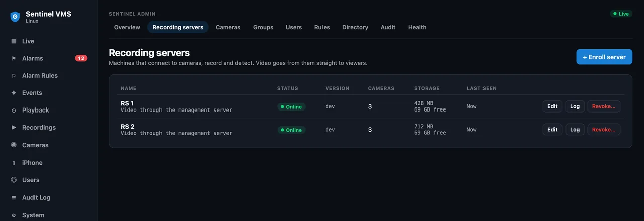Click the Sentinel VMS shield logo

[x=15, y=17]
